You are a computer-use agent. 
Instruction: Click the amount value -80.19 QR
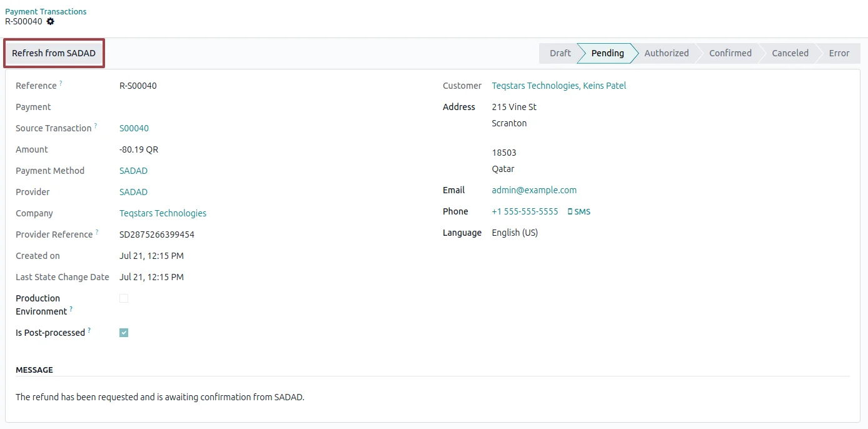[139, 149]
